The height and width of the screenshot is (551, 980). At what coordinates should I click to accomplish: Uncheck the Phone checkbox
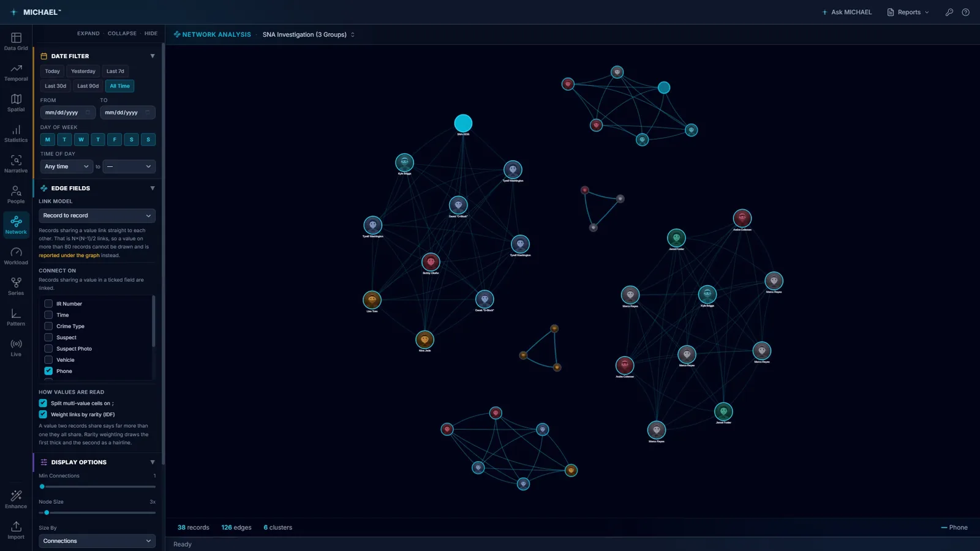[x=48, y=371]
